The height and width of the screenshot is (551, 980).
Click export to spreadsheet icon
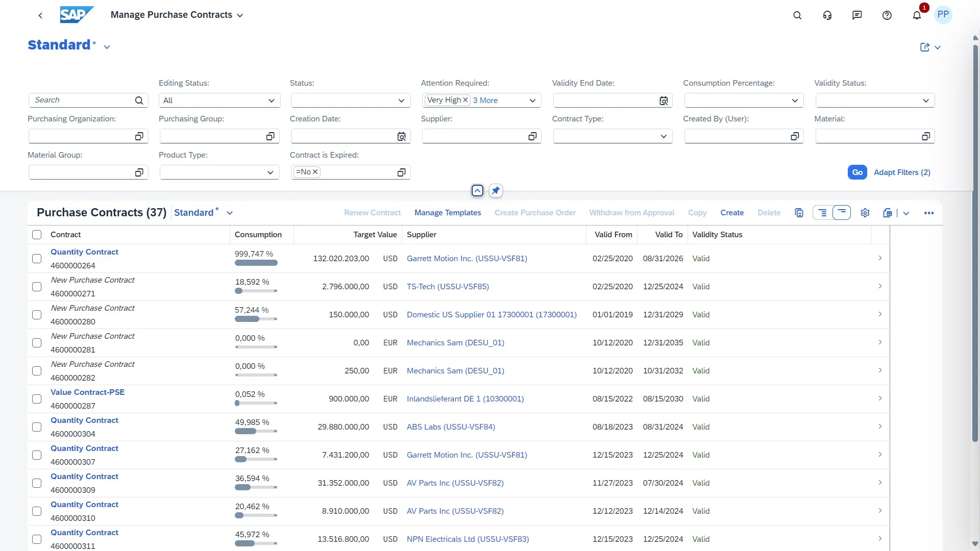[888, 213]
